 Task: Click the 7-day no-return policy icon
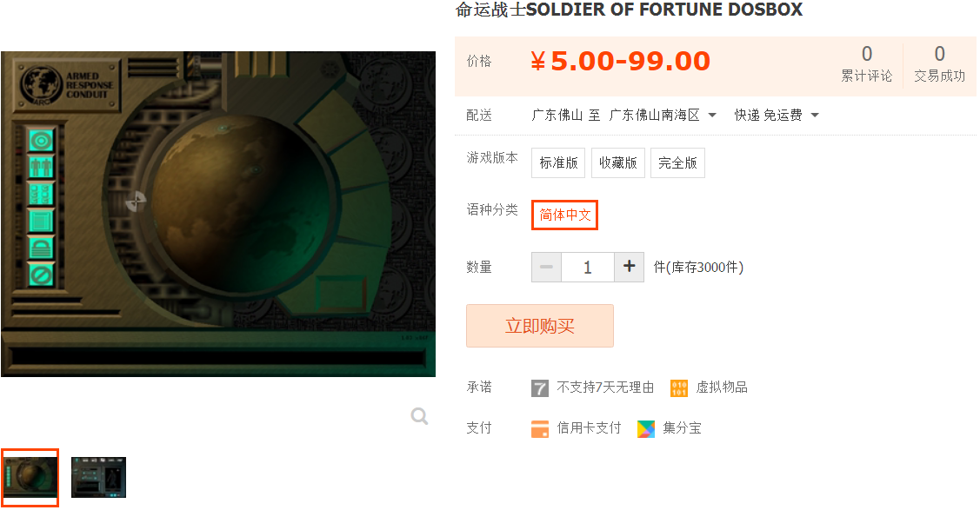pos(539,387)
